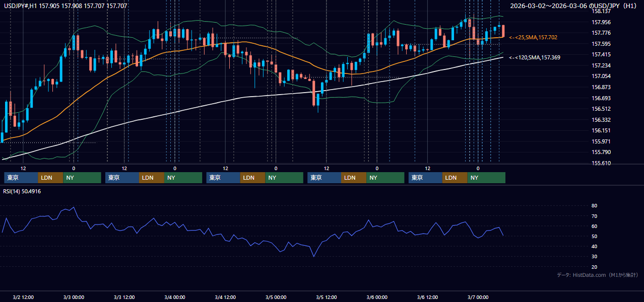Click the rightmost NY session block

click(486, 178)
